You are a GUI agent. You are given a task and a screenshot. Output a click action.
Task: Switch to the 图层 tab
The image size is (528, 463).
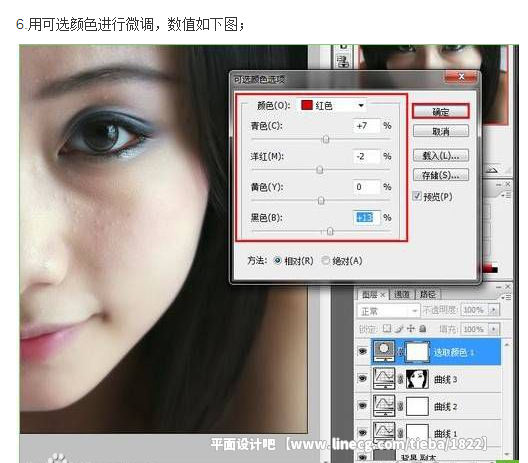tap(372, 295)
